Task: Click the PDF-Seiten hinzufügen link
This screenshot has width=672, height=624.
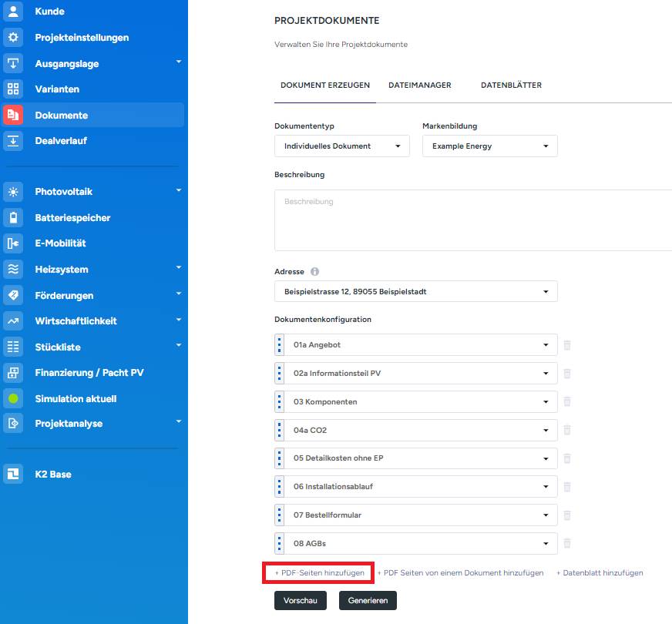Action: 320,573
